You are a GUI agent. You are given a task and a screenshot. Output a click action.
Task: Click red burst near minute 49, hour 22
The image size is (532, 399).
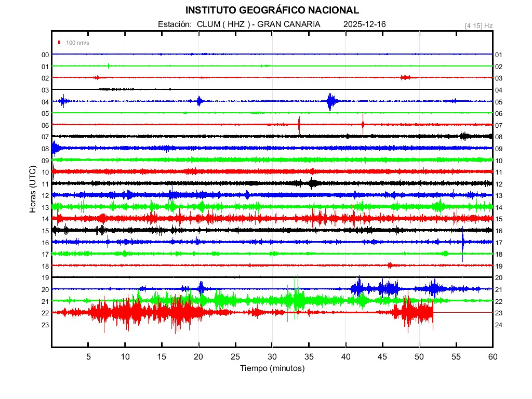410,312
